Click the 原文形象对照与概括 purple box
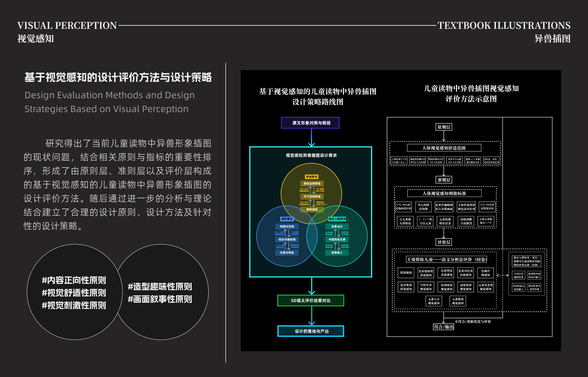The height and width of the screenshot is (377, 588). [310, 123]
